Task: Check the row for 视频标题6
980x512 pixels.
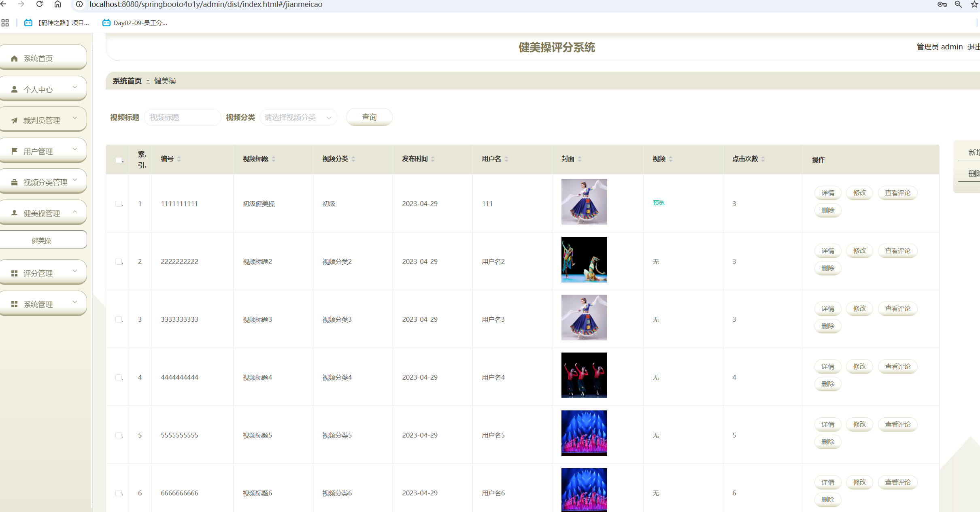Action: [x=119, y=493]
